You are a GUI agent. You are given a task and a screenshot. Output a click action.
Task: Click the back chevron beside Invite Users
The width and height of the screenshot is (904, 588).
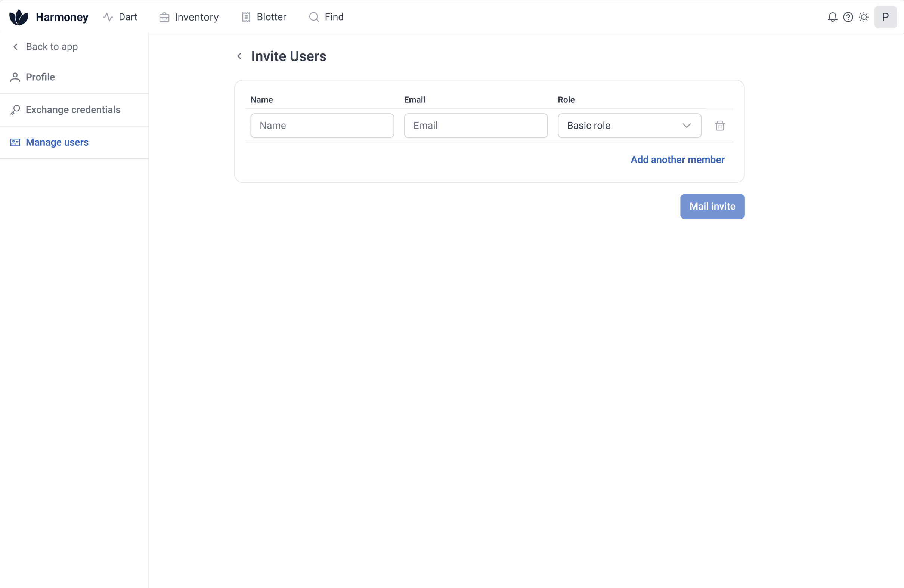point(239,56)
